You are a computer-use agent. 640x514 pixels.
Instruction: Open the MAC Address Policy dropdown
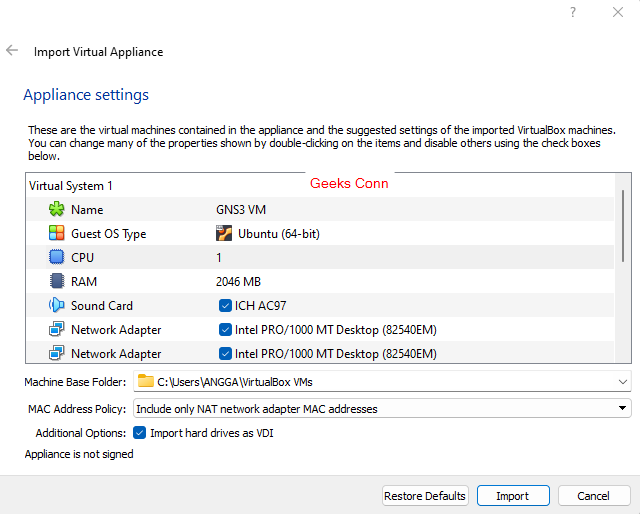click(622, 408)
